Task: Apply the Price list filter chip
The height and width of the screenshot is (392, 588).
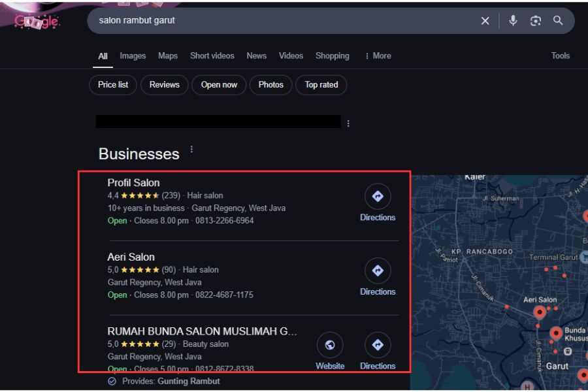Action: [113, 85]
